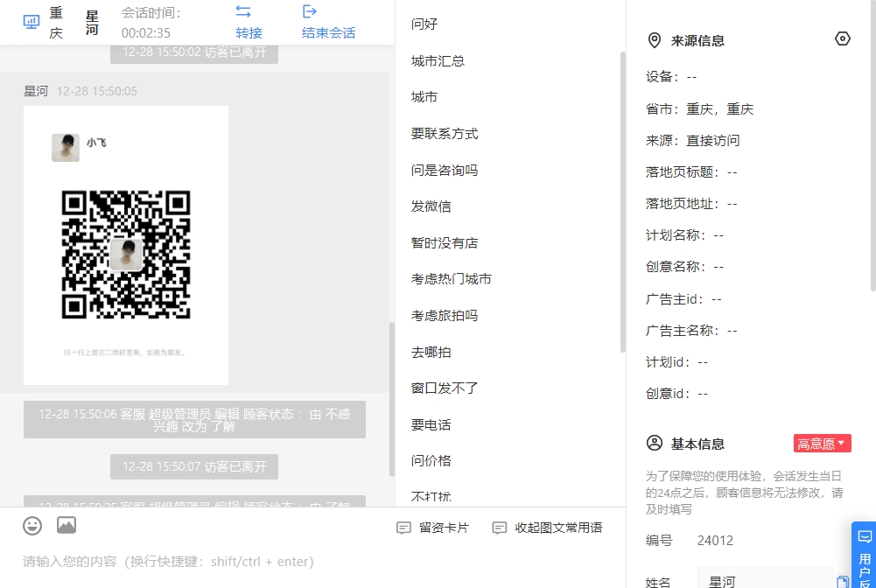Open the 高意愿 intent dropdown

[822, 444]
